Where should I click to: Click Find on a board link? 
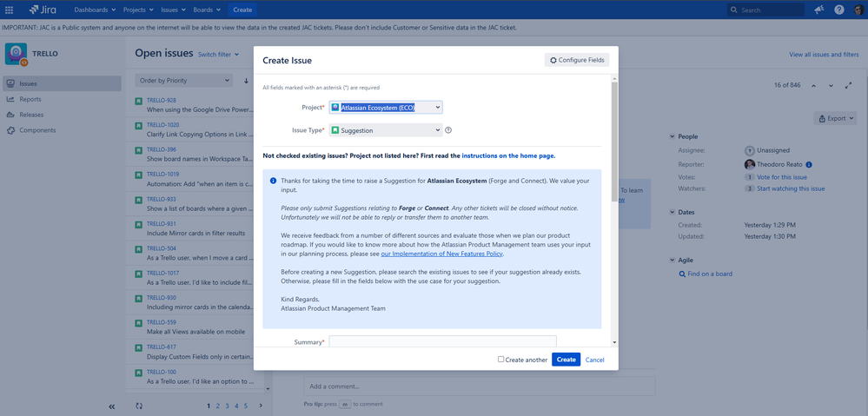[710, 274]
